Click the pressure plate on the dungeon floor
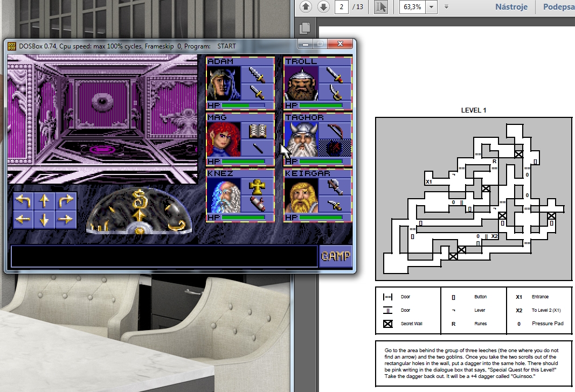The height and width of the screenshot is (392, 575). (102, 149)
